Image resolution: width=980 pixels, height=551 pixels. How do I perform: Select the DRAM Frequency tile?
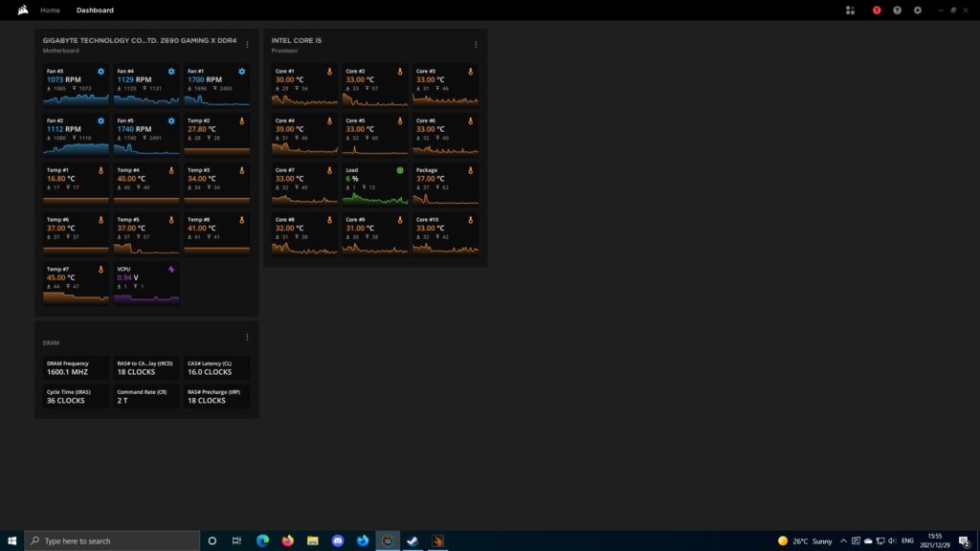[76, 367]
